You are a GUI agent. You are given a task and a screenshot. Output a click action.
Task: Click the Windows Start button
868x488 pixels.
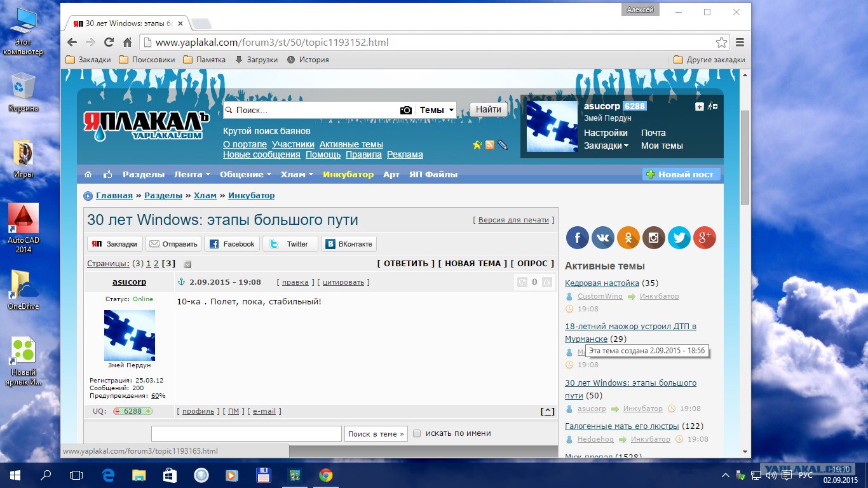15,475
